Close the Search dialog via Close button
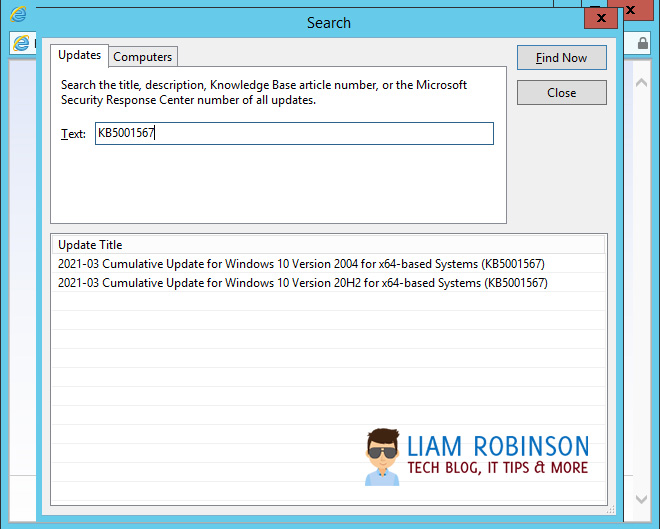Image resolution: width=660 pixels, height=529 pixels. pos(562,93)
